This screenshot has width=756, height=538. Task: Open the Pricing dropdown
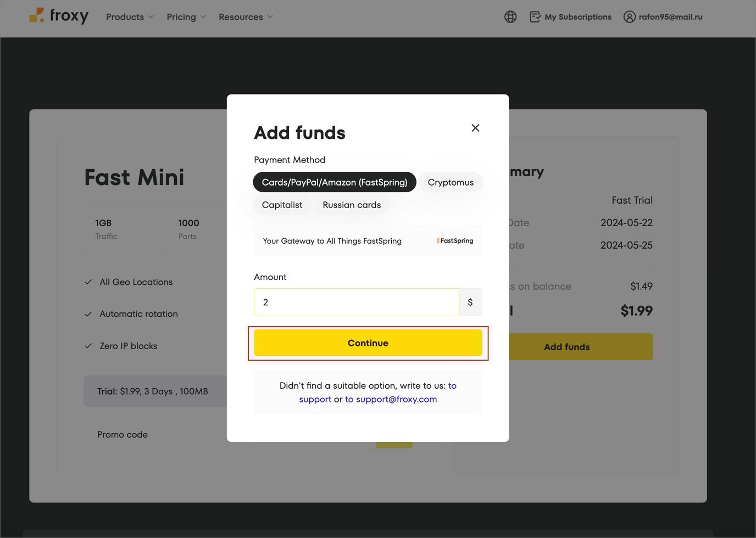point(186,17)
